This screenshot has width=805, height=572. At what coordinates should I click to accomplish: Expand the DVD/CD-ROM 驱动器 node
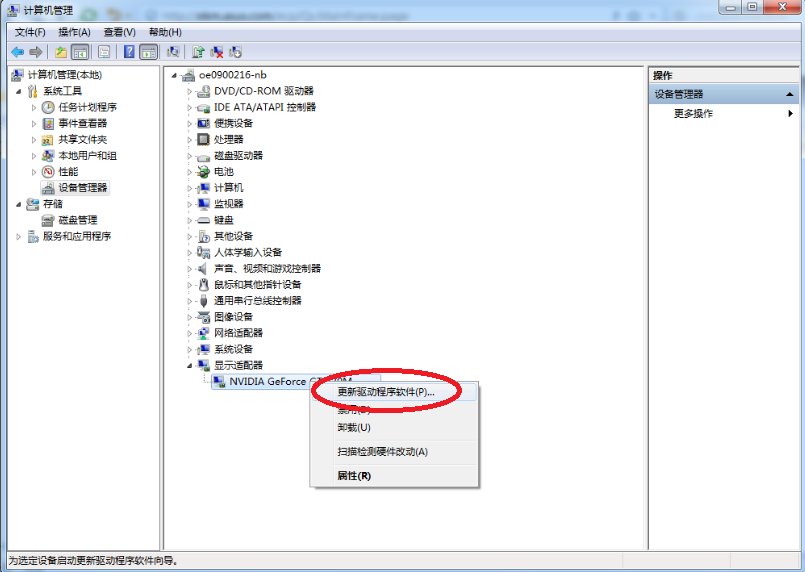[189, 91]
